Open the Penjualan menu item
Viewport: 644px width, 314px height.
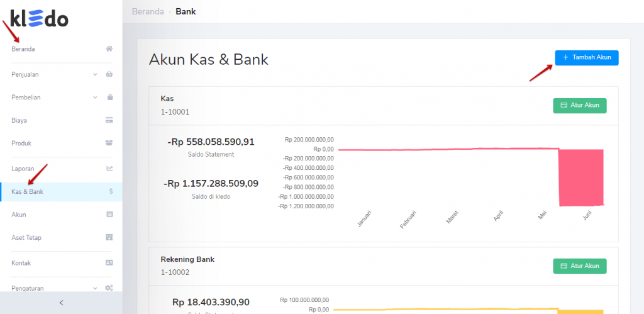coord(25,74)
